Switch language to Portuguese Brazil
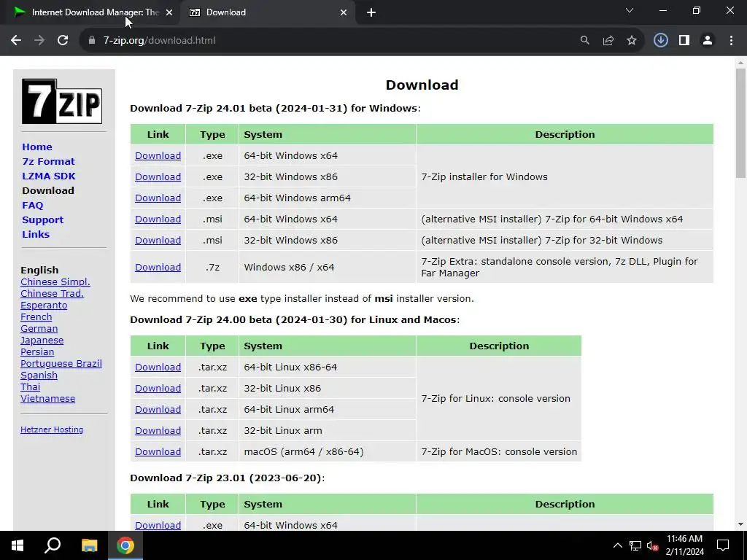This screenshot has width=747, height=560. 61,364
